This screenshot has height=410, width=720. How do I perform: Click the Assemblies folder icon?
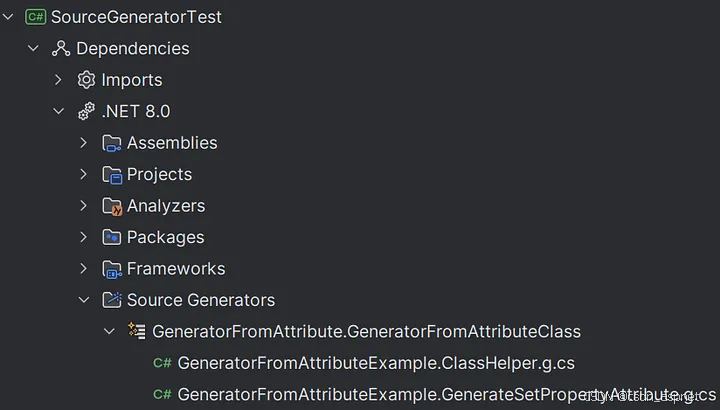coord(112,143)
